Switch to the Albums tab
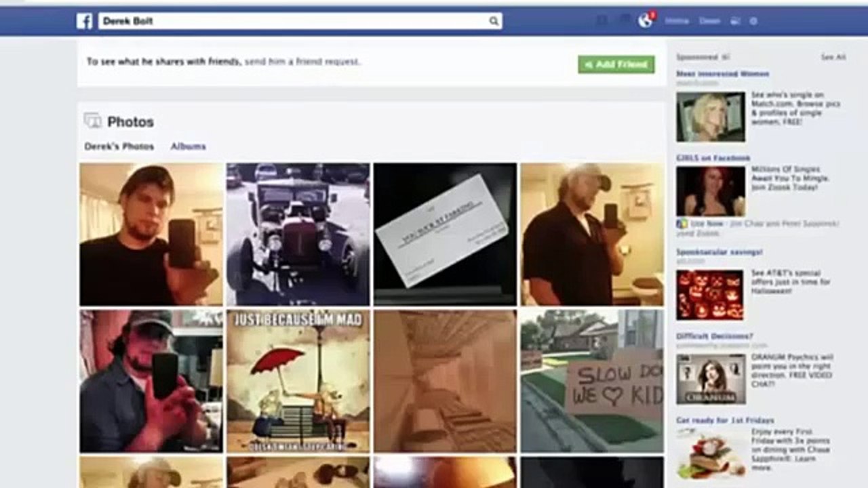 (188, 146)
